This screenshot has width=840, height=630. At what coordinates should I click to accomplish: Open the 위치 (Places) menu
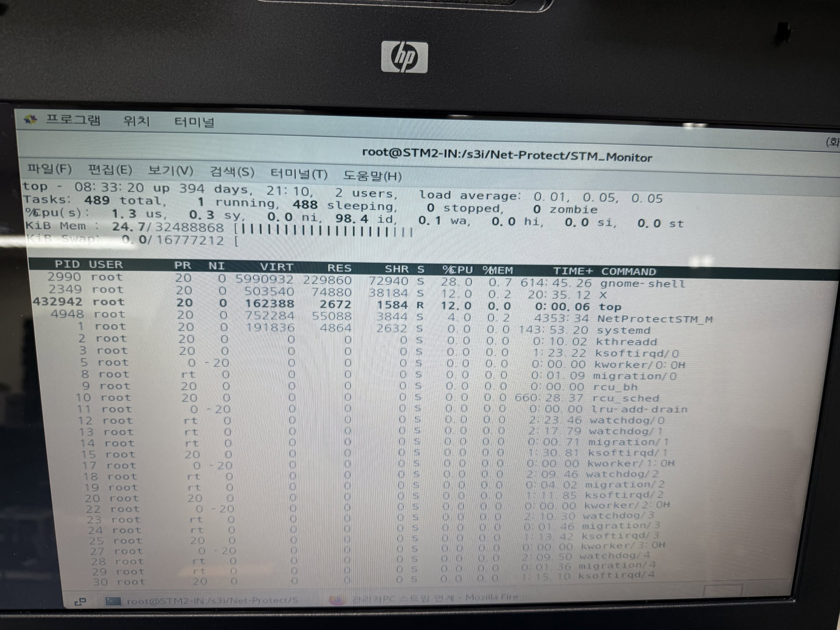136,121
